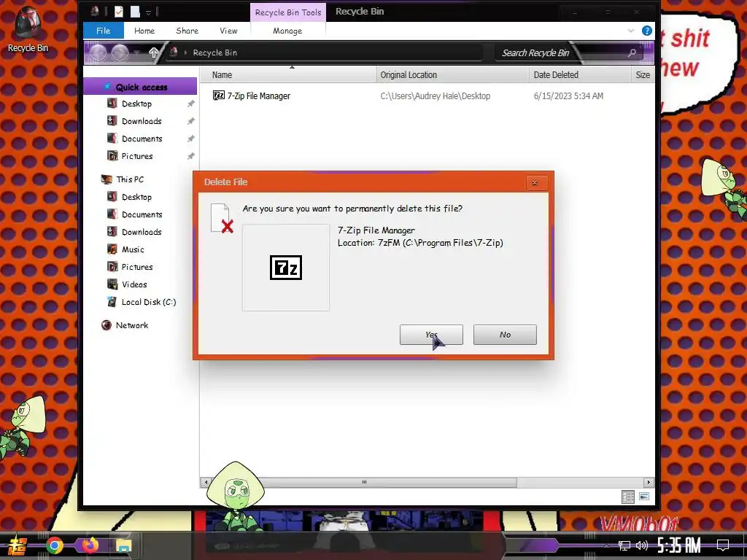Select the 7-Zip File Manager file row
The width and height of the screenshot is (747, 560).
(426, 96)
